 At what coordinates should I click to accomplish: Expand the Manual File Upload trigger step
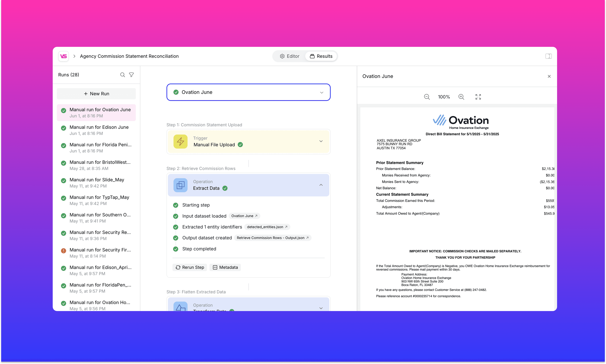coord(321,141)
